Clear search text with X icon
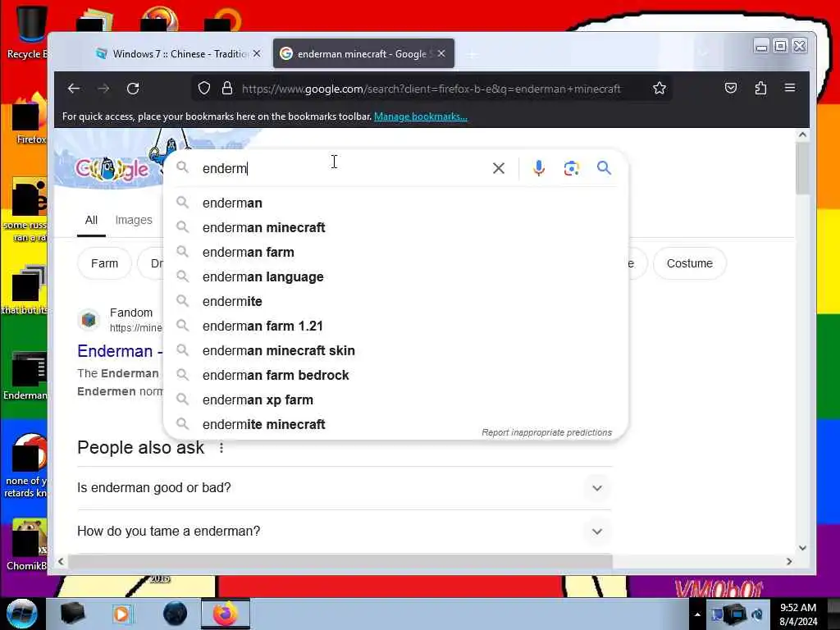This screenshot has width=840, height=630. 498,168
